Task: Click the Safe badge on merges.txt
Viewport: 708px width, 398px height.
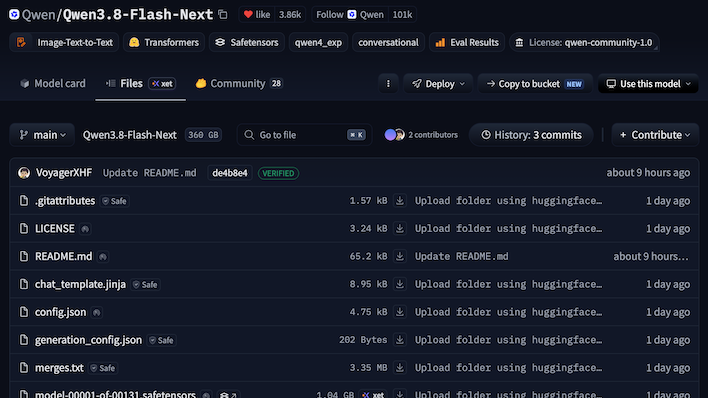Action: (103, 368)
